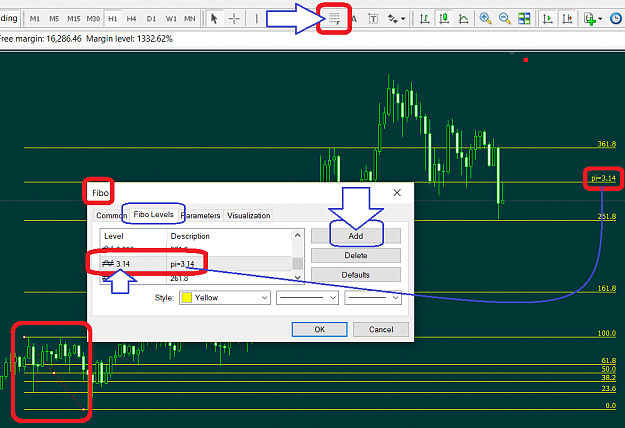
Task: Click the Description column header
Action: point(230,236)
